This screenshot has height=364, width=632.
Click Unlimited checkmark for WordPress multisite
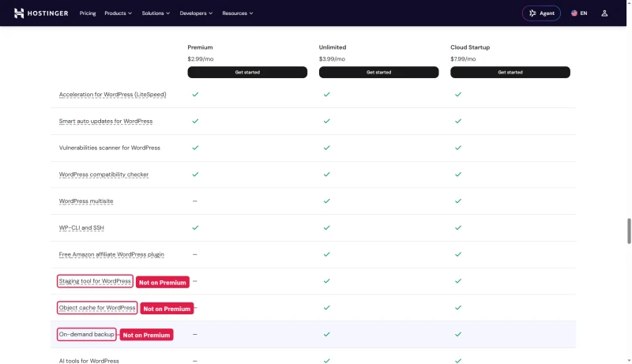(x=326, y=201)
